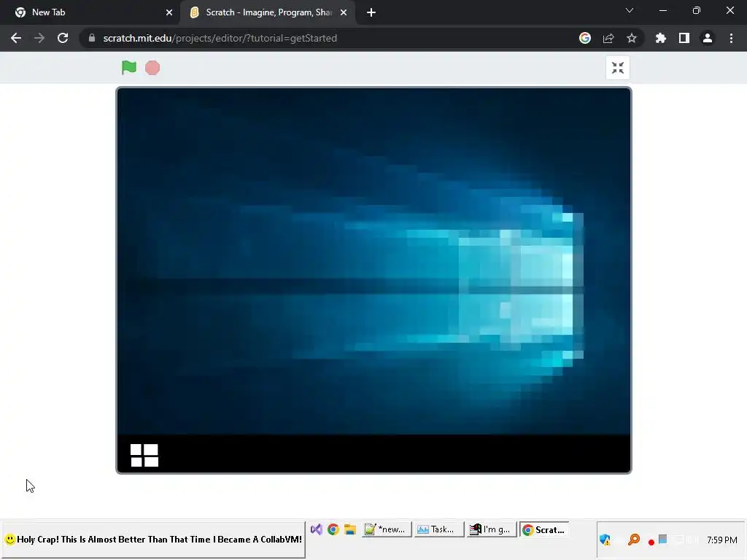This screenshot has width=747, height=560.
Task: Stop the Scratch project with red stop button
Action: click(x=152, y=68)
